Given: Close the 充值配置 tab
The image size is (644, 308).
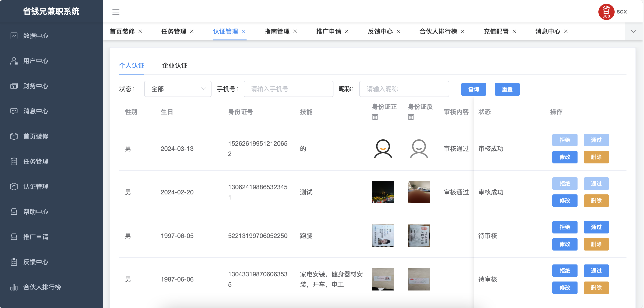Looking at the screenshot, I should tap(514, 31).
